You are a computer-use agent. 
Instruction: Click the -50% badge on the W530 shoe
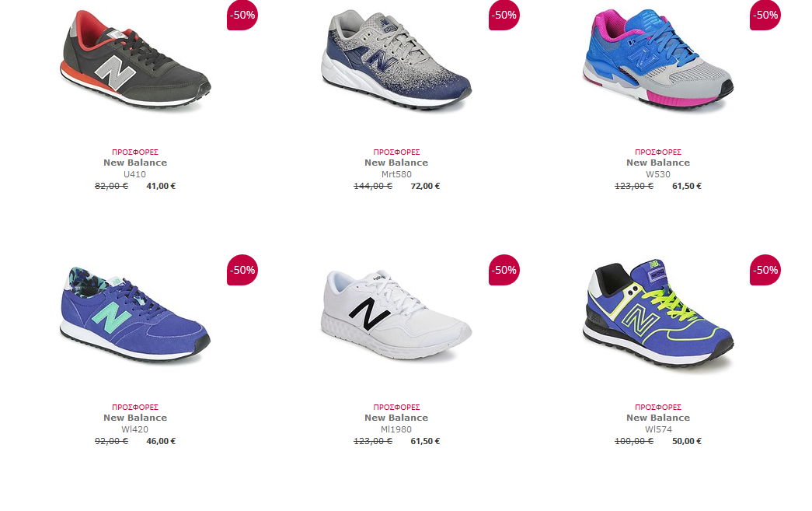coord(765,15)
